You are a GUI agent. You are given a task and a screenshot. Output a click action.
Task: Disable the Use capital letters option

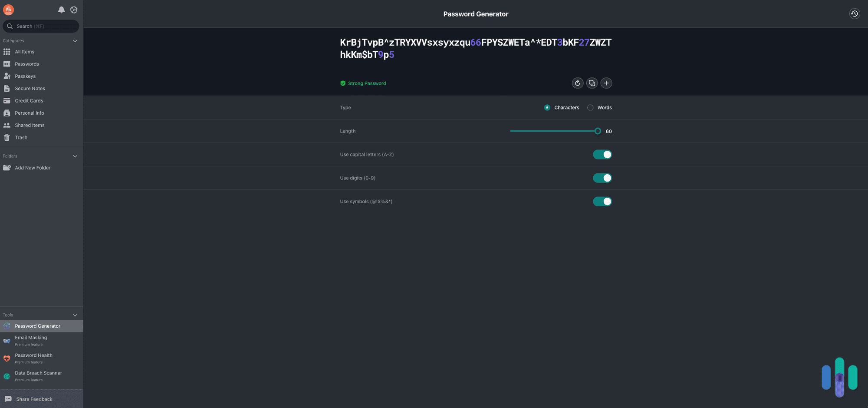602,154
